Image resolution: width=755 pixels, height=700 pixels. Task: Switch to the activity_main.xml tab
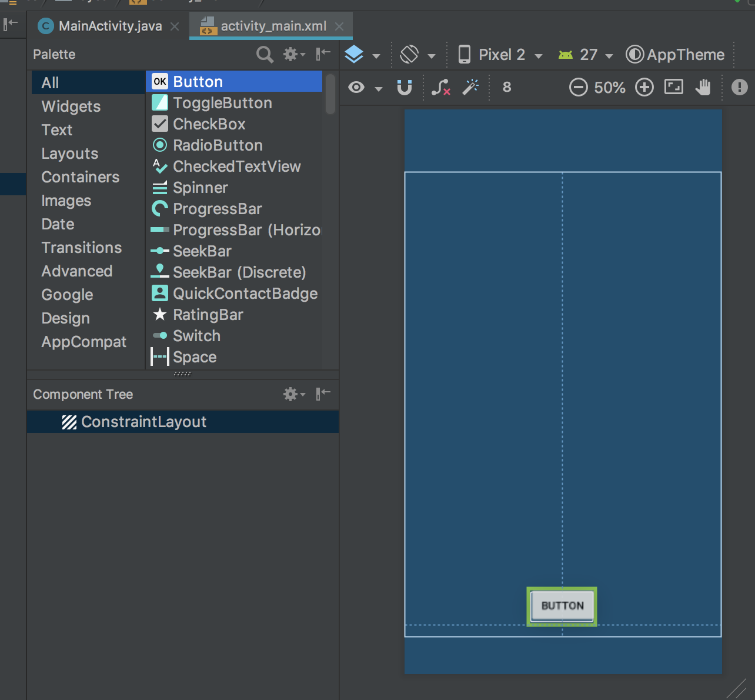click(273, 26)
